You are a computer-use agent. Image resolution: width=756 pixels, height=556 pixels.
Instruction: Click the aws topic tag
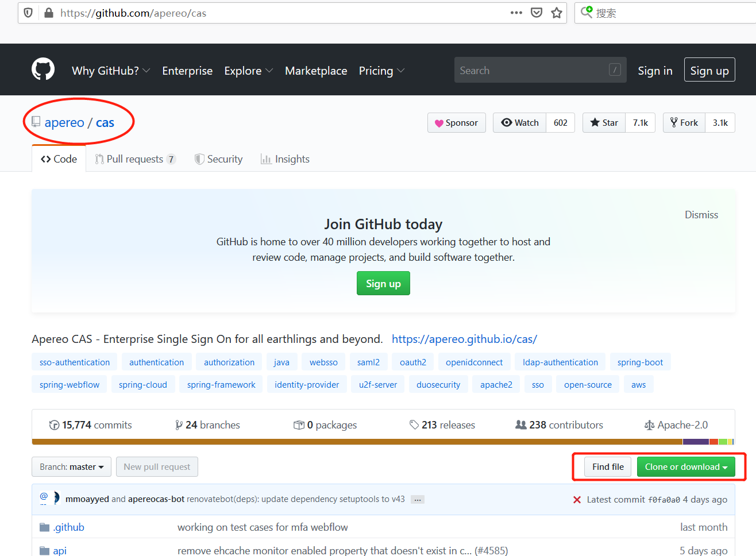tap(638, 385)
